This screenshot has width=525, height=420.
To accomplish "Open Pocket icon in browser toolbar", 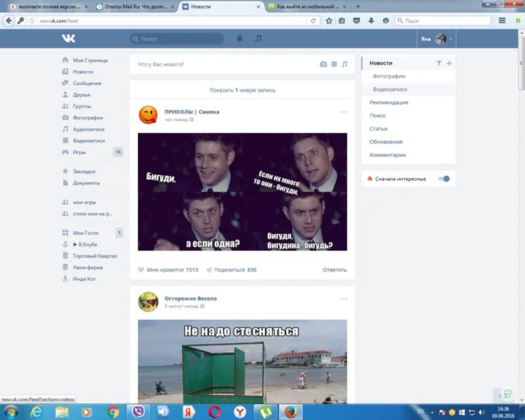I will [356, 21].
